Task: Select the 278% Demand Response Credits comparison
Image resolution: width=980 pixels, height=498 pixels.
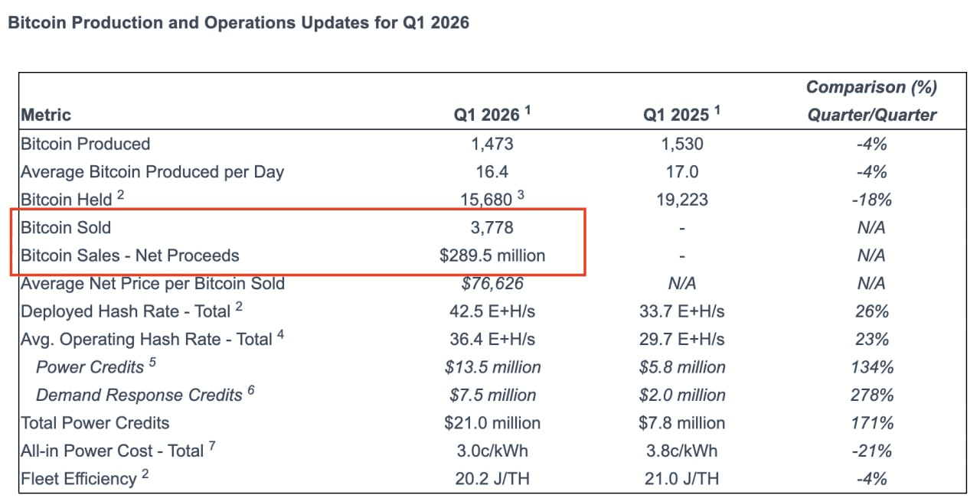Action: 871,395
